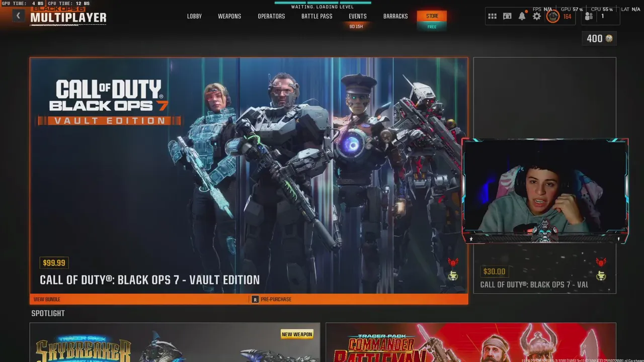Click red winged badge on $30.00 bundle

coord(601,262)
